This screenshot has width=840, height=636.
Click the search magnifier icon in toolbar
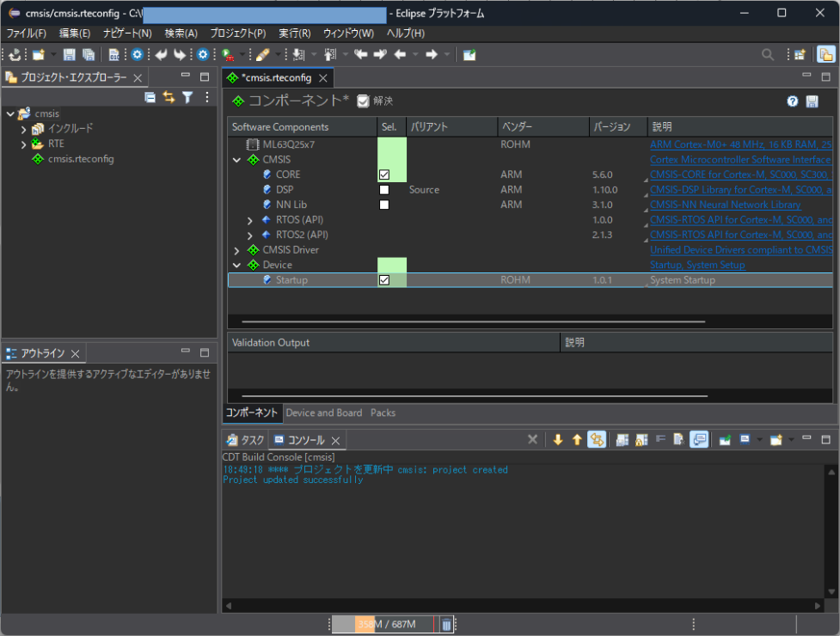coord(768,55)
